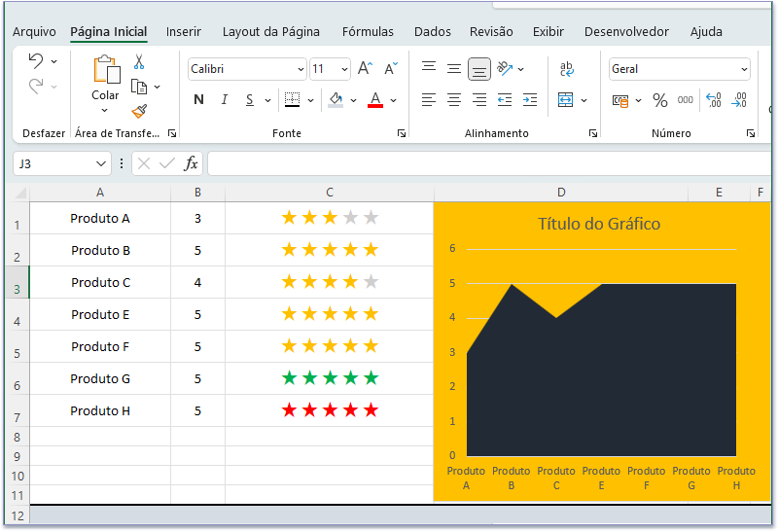Toggle bold N formatting
Screen dimensions: 778x532
199,100
